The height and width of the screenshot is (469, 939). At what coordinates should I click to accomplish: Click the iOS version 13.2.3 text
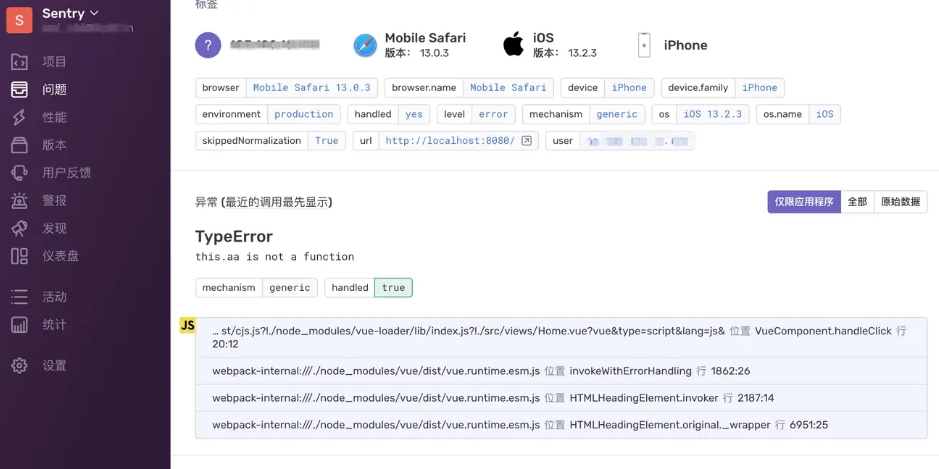(x=565, y=53)
